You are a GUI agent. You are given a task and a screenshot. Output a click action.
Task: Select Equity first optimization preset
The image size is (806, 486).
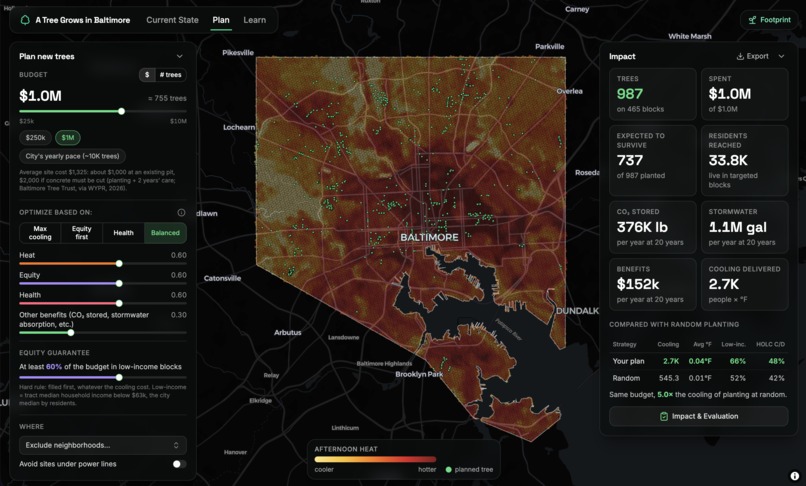click(x=82, y=233)
